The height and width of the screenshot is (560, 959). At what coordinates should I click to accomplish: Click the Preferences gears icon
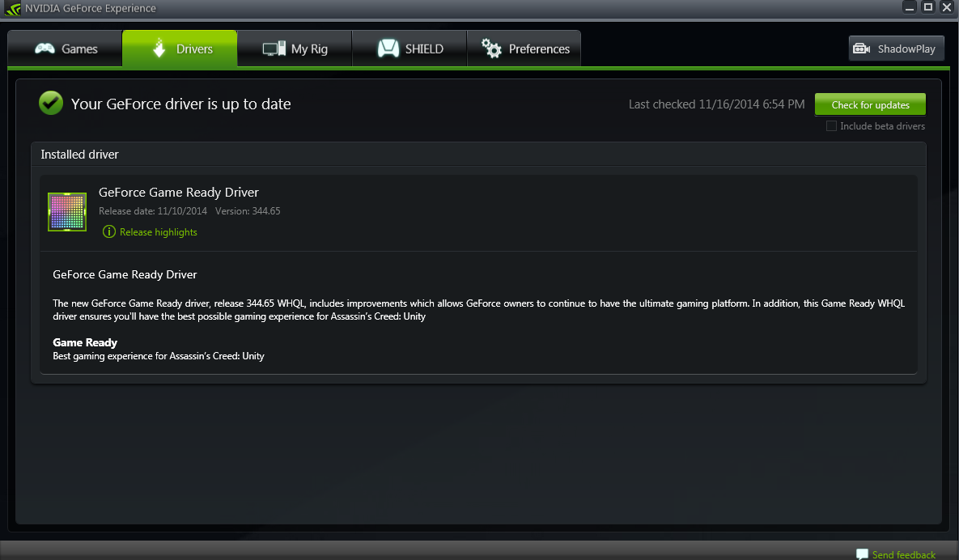[491, 49]
